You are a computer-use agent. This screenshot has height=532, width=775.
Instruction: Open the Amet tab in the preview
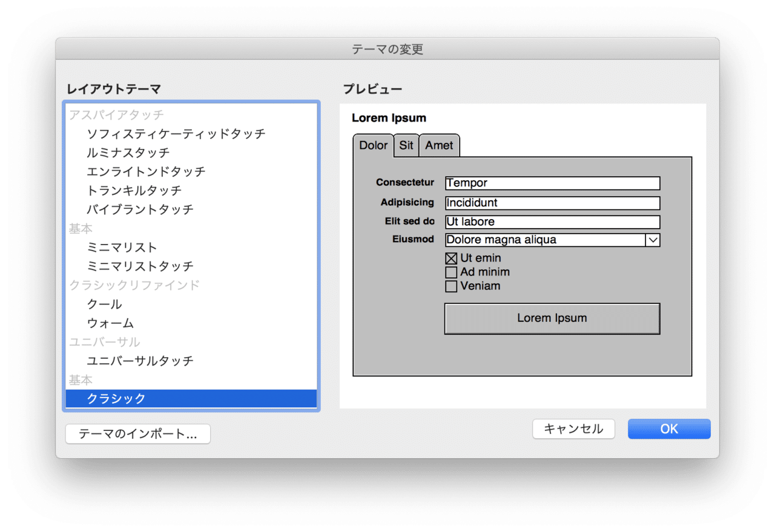click(440, 145)
